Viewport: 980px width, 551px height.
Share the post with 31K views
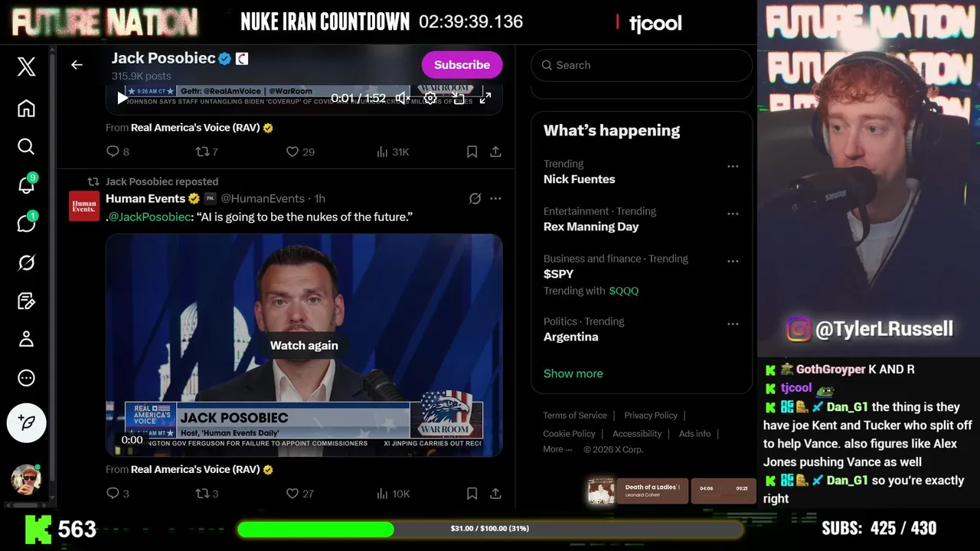coord(495,152)
